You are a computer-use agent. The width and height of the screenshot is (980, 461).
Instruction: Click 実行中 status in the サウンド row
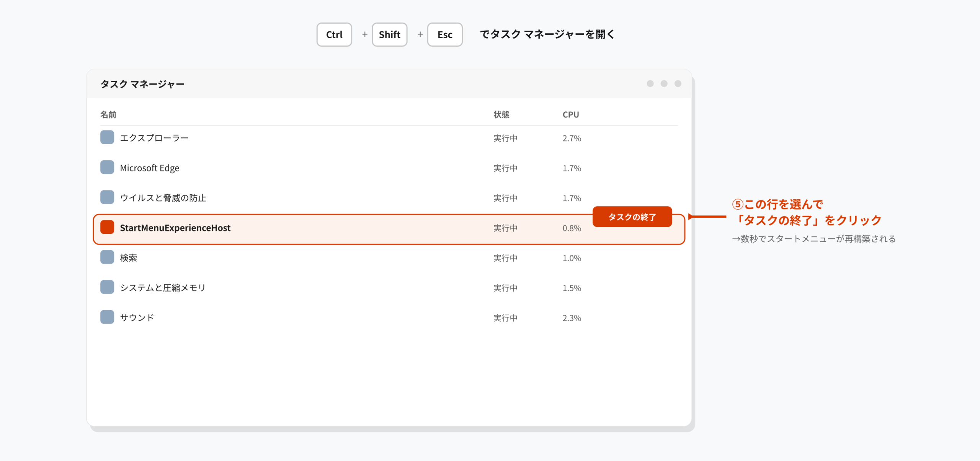coord(505,318)
